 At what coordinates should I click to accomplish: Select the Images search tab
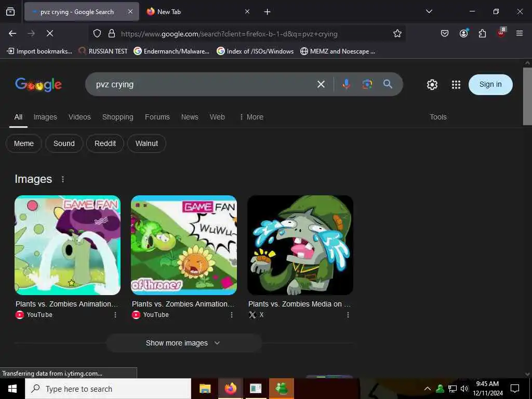[x=45, y=117]
